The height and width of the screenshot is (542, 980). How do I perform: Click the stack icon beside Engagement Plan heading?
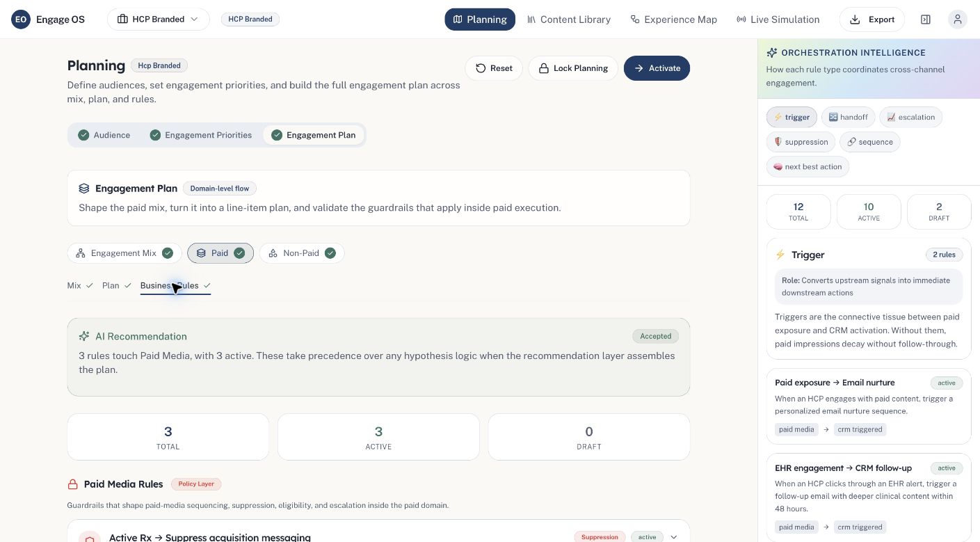tap(84, 189)
